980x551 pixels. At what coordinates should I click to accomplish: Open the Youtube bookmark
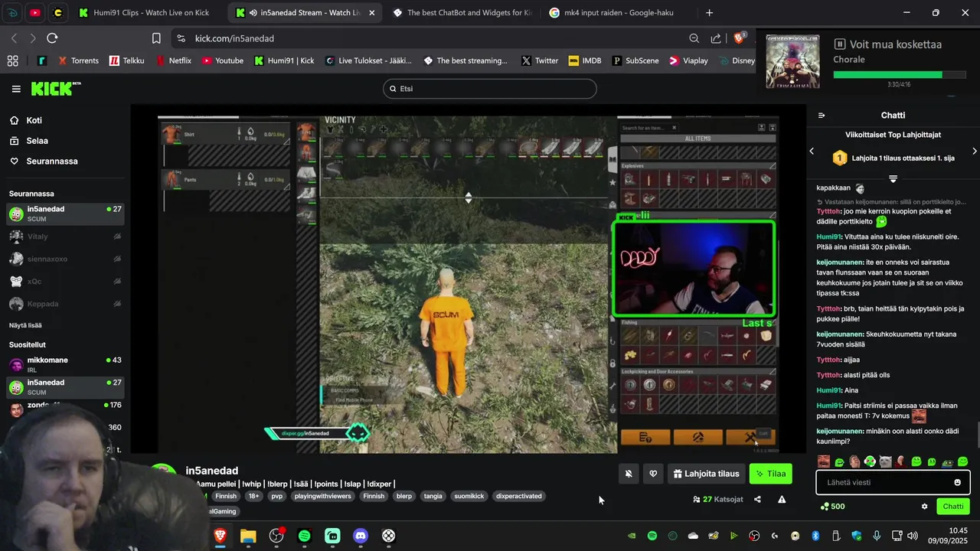pos(223,60)
